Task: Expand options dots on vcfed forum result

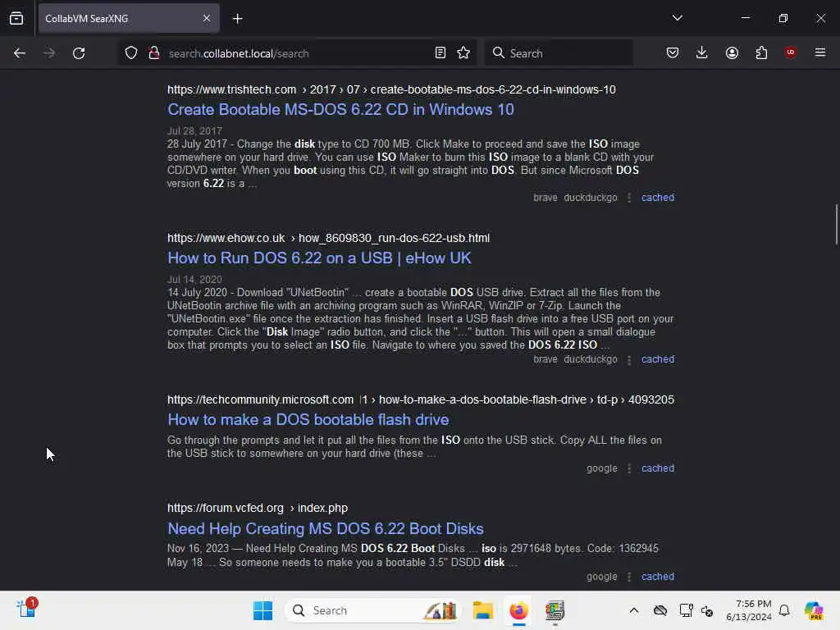Action: click(629, 577)
